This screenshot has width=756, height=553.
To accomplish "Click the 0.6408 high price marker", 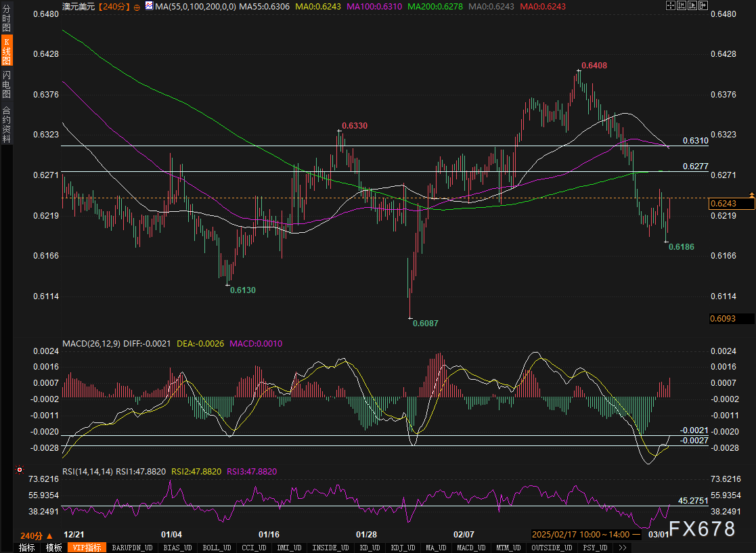I will coord(594,65).
